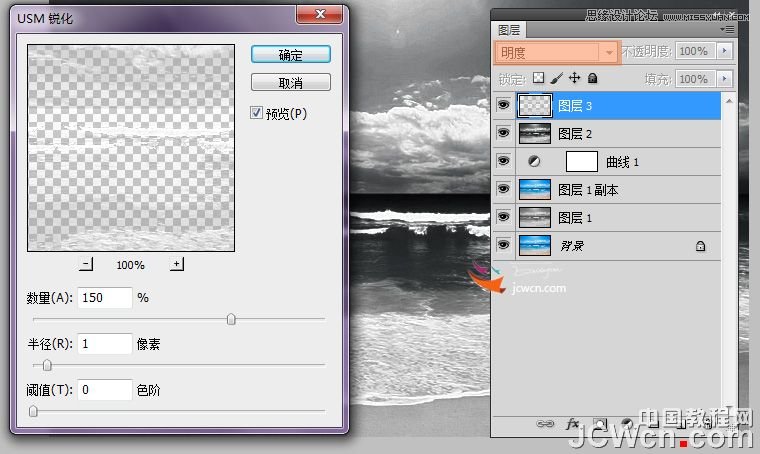This screenshot has width=760, height=454.
Task: Click the new adjustment layer icon at panel bottom
Action: [x=627, y=424]
